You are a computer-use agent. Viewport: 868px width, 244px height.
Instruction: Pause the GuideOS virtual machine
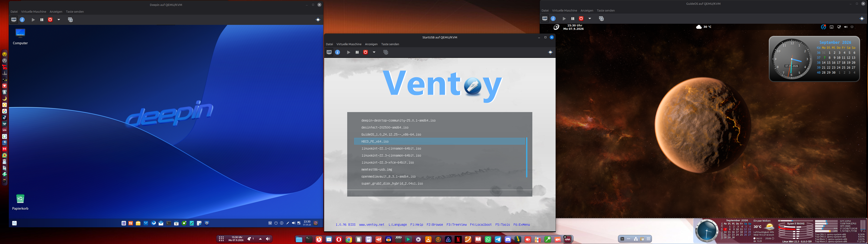pos(573,19)
